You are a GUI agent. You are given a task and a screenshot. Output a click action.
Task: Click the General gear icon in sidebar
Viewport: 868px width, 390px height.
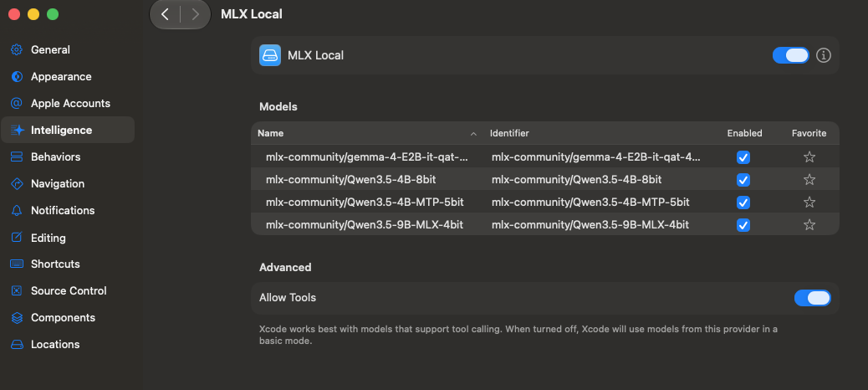click(x=17, y=50)
